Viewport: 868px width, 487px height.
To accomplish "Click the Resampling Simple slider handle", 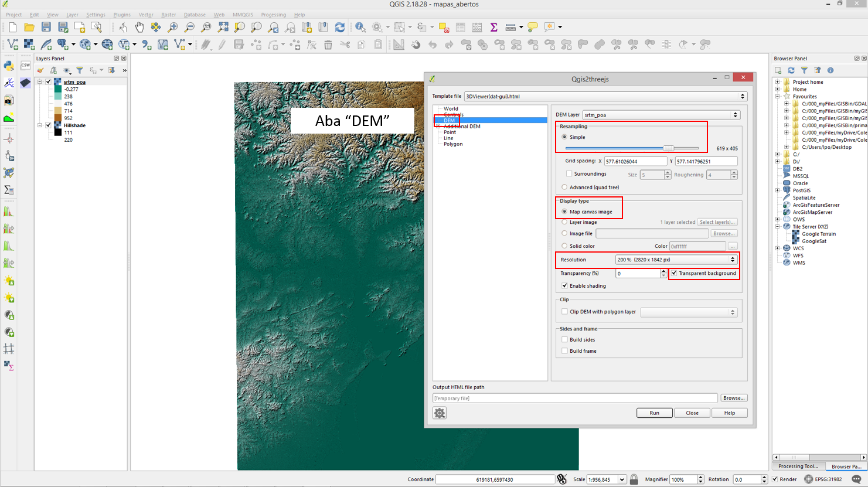I will click(668, 148).
